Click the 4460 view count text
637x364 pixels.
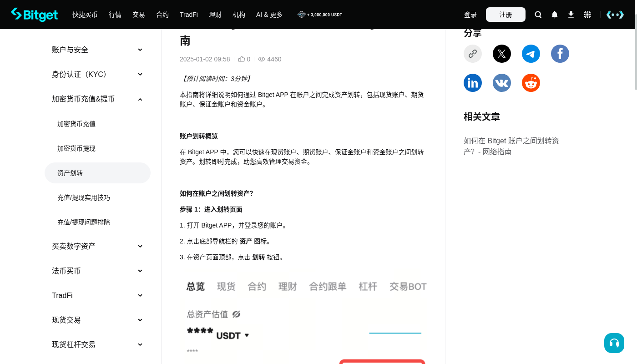tap(274, 59)
